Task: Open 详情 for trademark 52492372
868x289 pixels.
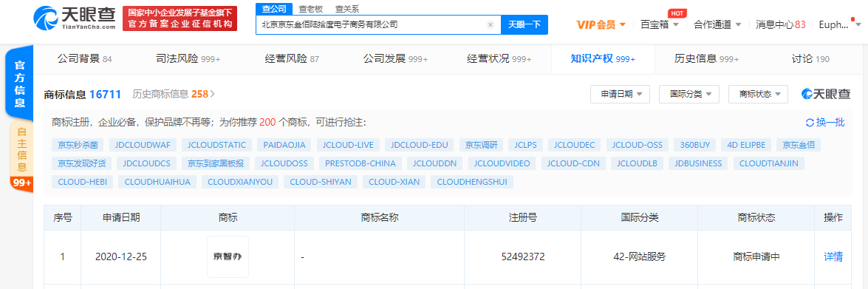Action: tap(833, 256)
